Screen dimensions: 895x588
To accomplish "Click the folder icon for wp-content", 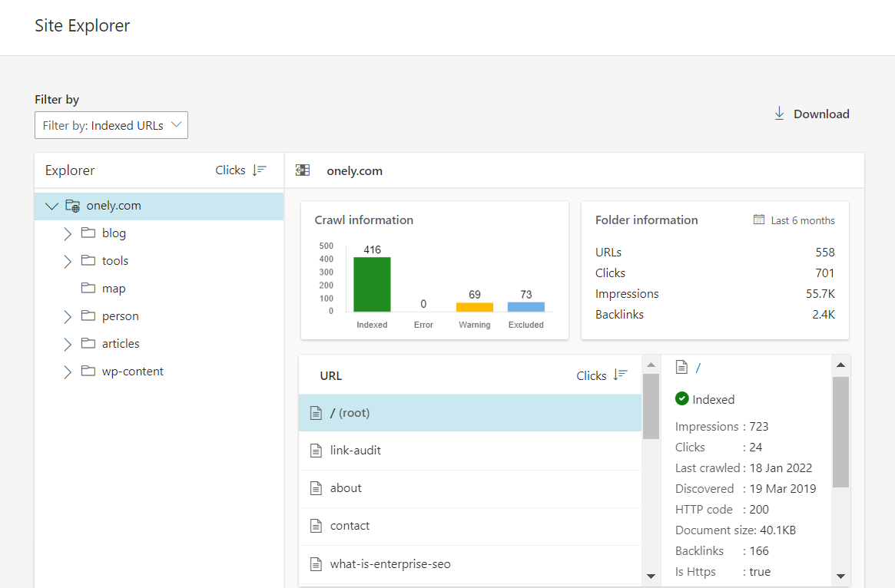I will pyautogui.click(x=87, y=371).
